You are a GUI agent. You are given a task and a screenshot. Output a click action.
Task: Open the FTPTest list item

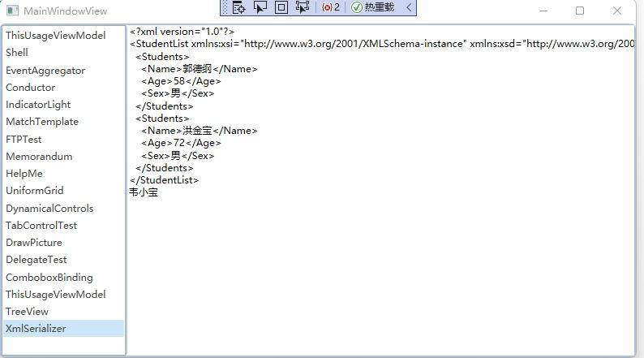coord(63,140)
